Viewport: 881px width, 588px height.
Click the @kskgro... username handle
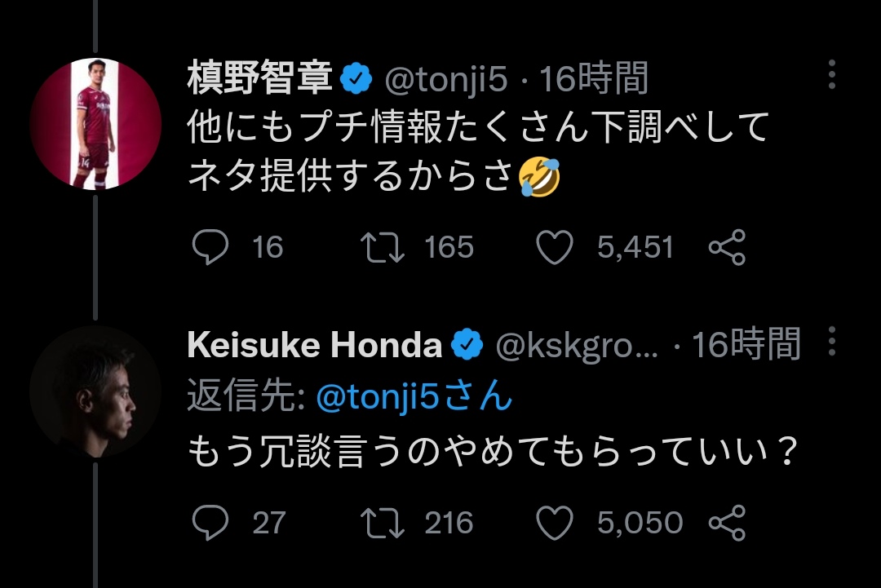pos(576,346)
